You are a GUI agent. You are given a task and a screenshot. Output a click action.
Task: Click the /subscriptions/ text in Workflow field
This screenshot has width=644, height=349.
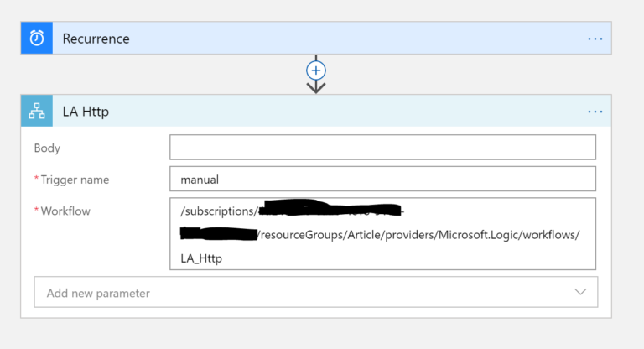tap(216, 211)
